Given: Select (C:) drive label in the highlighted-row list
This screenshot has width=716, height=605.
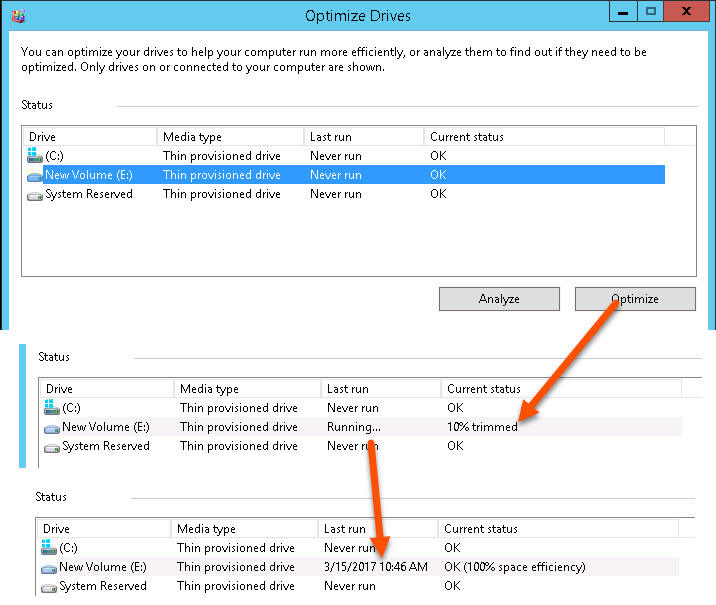Looking at the screenshot, I should [54, 156].
